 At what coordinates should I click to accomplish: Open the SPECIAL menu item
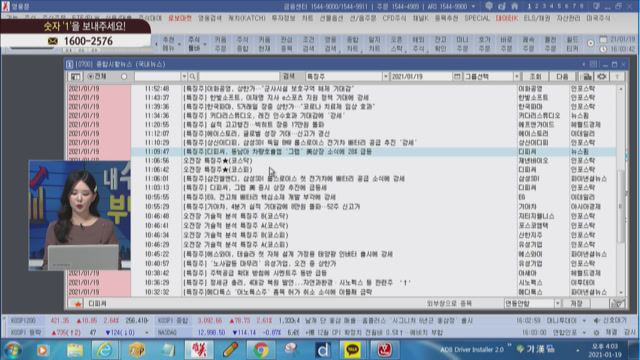[x=476, y=18]
